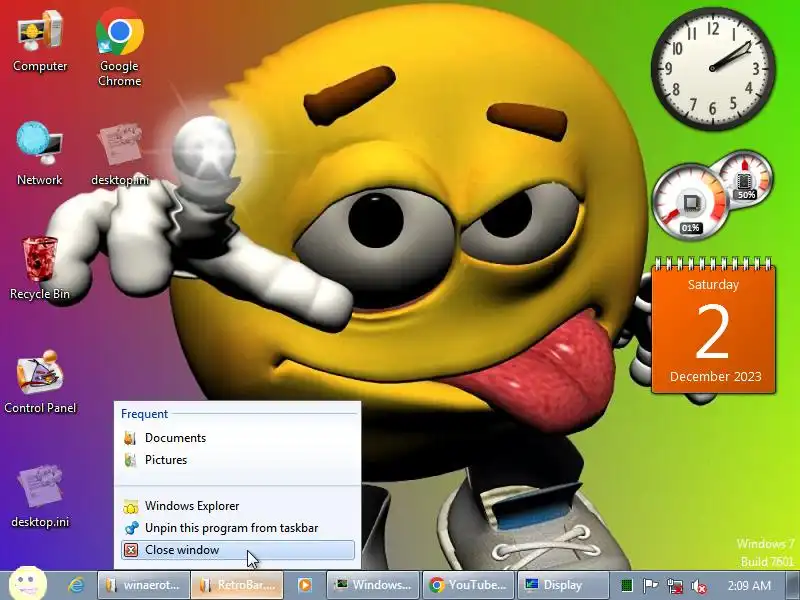
Task: Launch Internet Explorer from the taskbar
Action: [76, 585]
